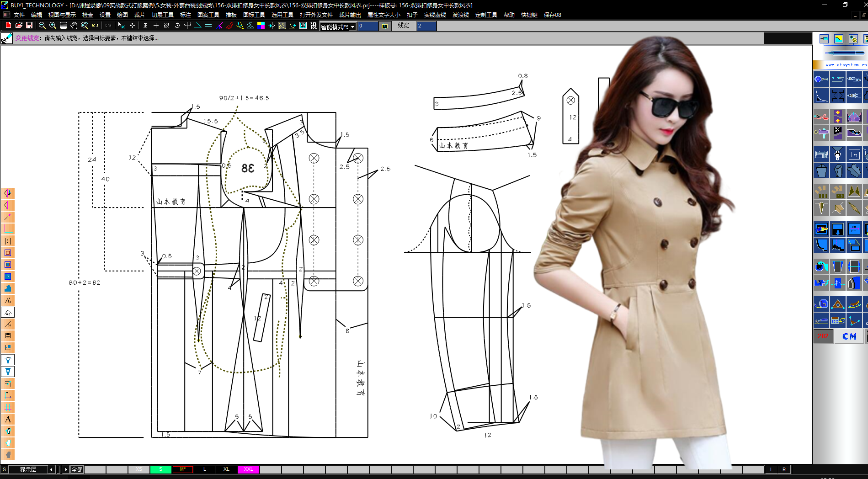Select the scissors tool in right panel
The width and height of the screenshot is (868, 479).
(821, 117)
